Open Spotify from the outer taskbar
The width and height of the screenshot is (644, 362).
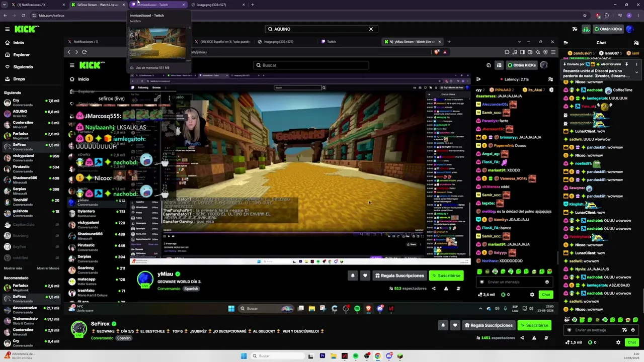[356, 356]
